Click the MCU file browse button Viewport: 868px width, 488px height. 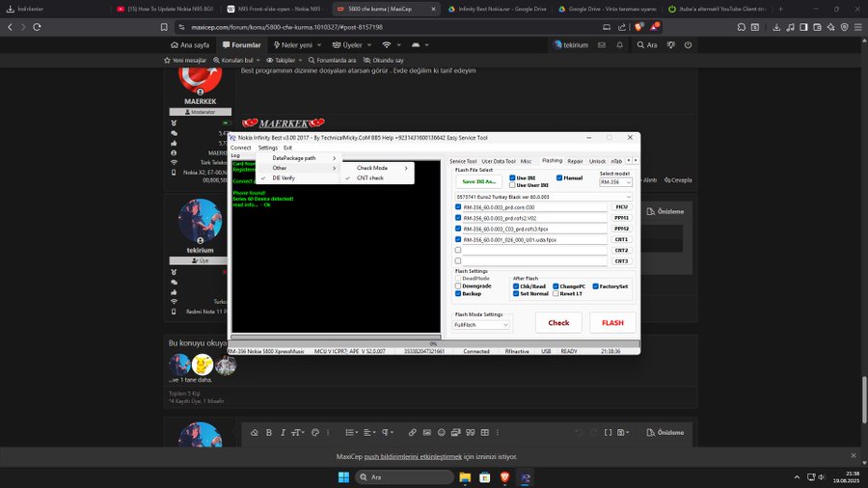click(621, 207)
